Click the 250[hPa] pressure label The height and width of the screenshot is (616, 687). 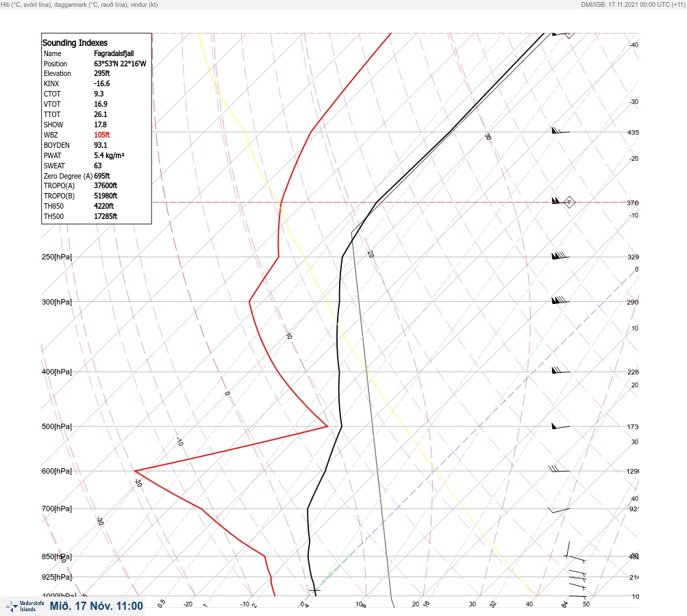point(57,257)
